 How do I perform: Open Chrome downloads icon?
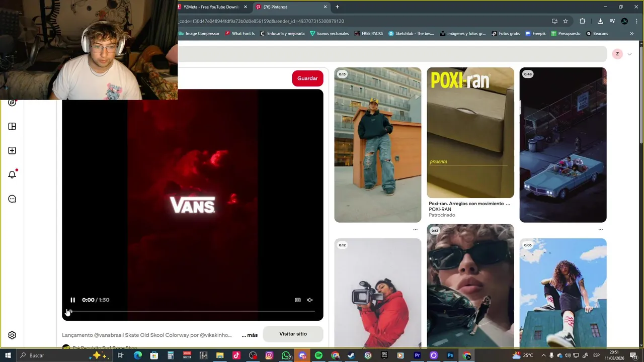click(x=600, y=21)
